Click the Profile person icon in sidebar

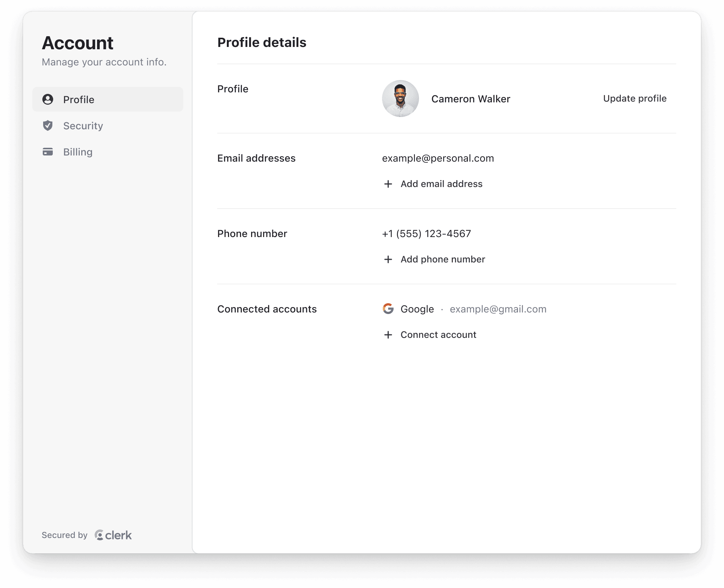coord(48,99)
